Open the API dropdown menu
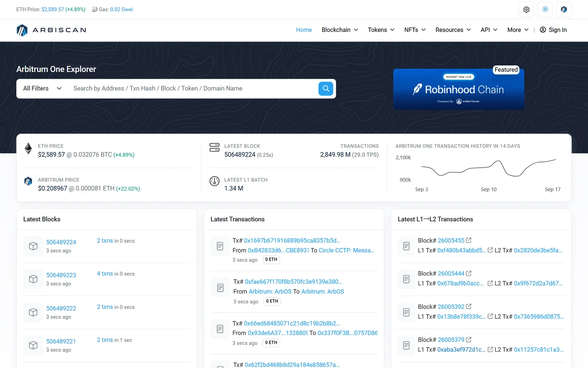 click(x=489, y=30)
